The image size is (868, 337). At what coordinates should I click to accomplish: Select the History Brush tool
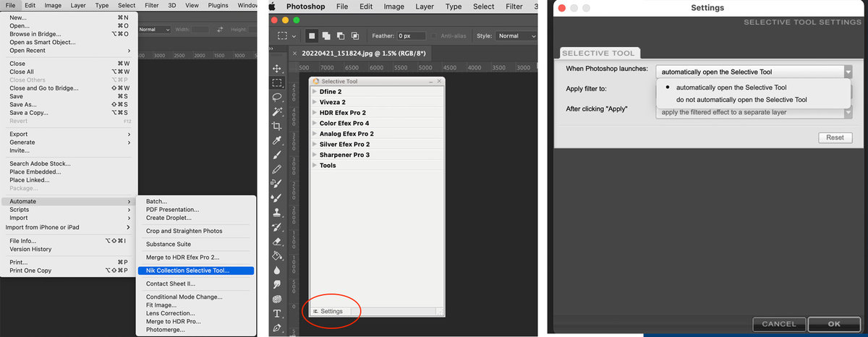pyautogui.click(x=277, y=227)
